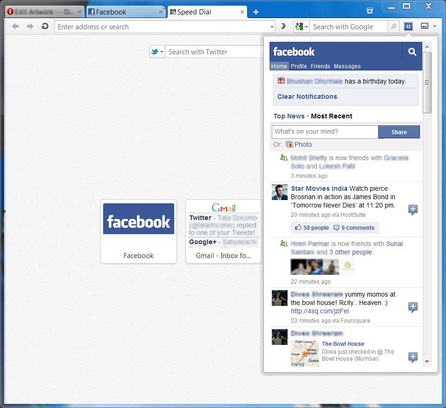
Task: Click the panel icon at toolbar right end
Action: pos(425,26)
